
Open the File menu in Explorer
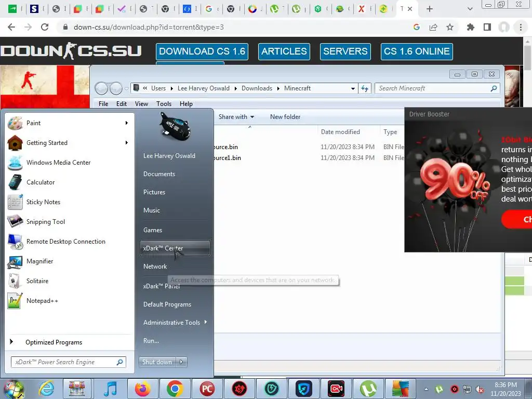(x=103, y=104)
